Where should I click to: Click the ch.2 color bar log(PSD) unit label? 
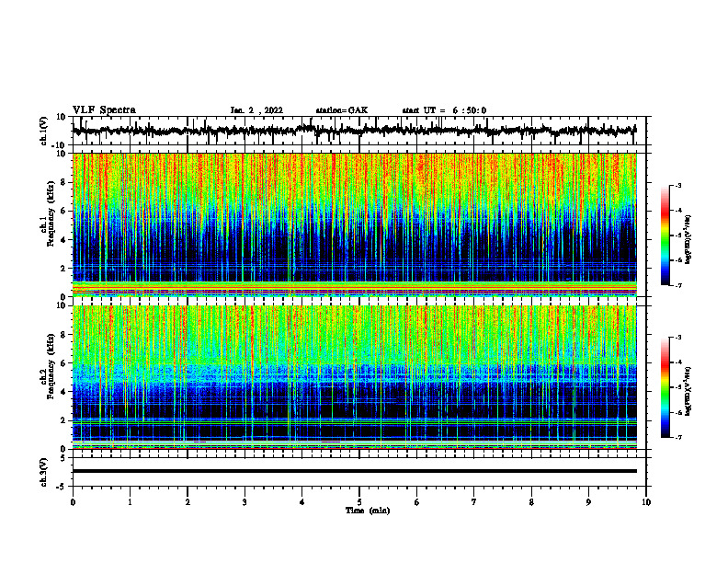[688, 391]
